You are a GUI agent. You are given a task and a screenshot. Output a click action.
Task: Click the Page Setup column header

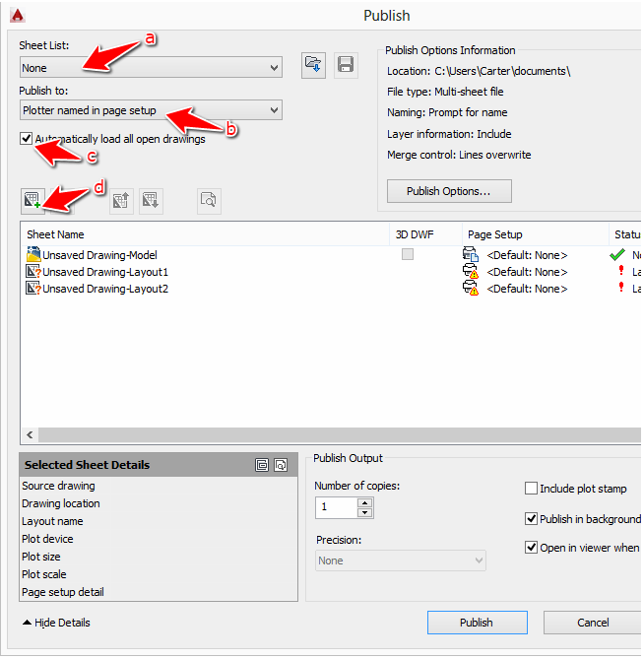(536, 234)
